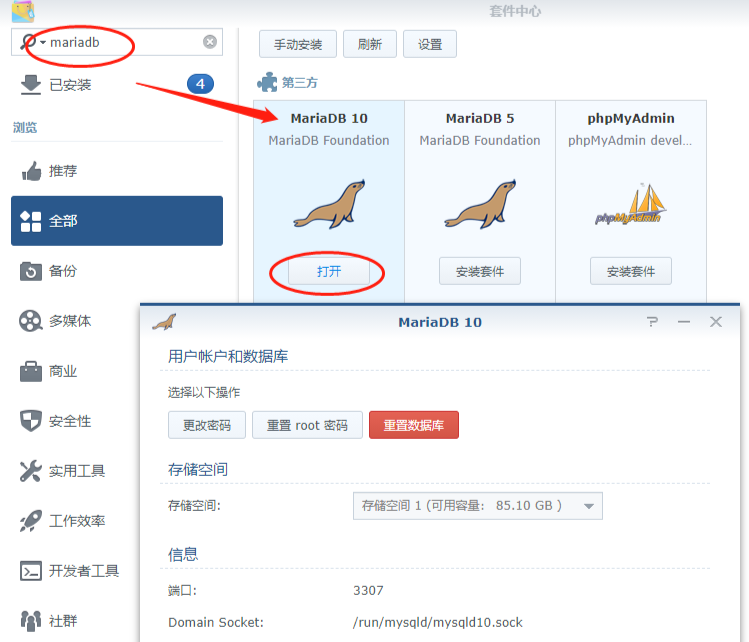
Task: Click the /run/mysqld/mysqld10.sock socket path
Action: [438, 622]
